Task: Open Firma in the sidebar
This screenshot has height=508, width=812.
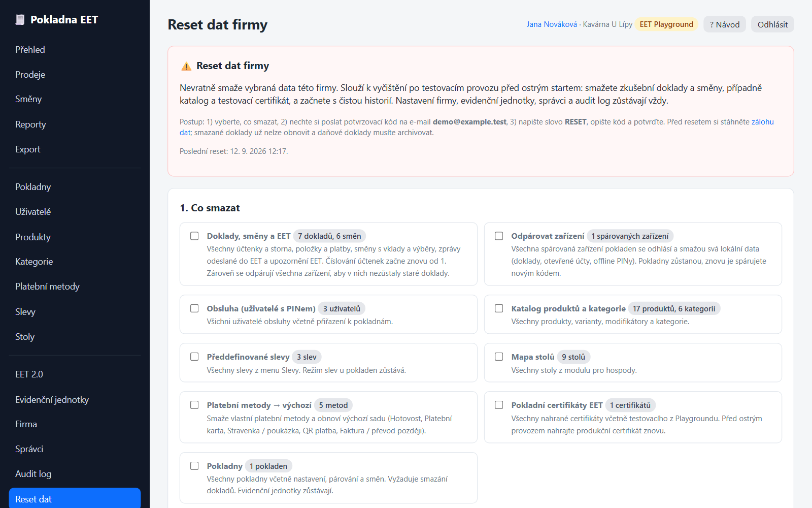Action: (75, 424)
